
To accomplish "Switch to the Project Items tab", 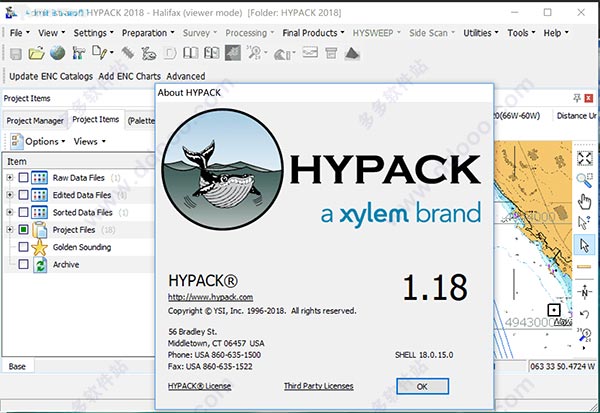I will coord(96,120).
